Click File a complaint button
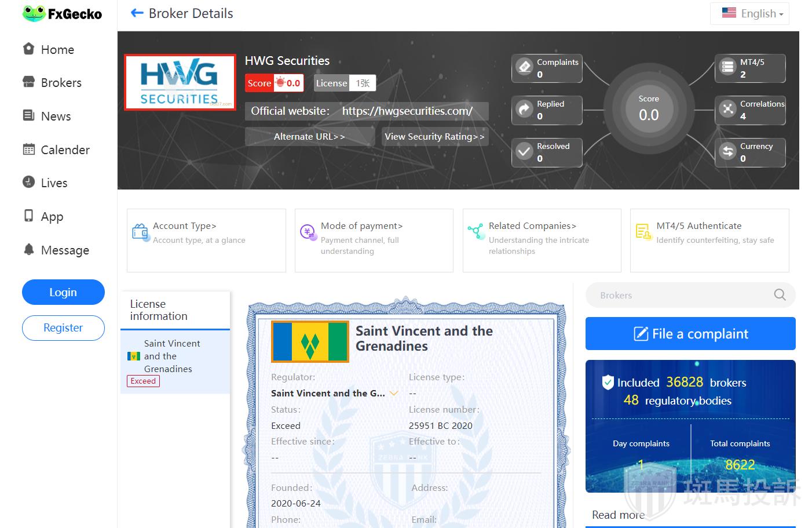 pyautogui.click(x=690, y=334)
